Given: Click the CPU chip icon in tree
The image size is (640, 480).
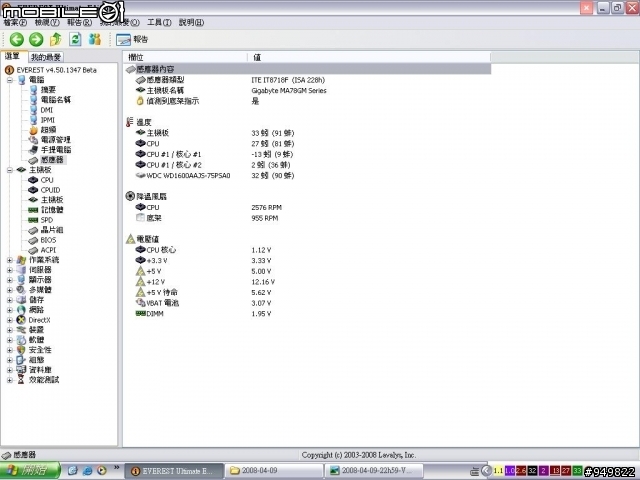Looking at the screenshot, I should point(33,180).
